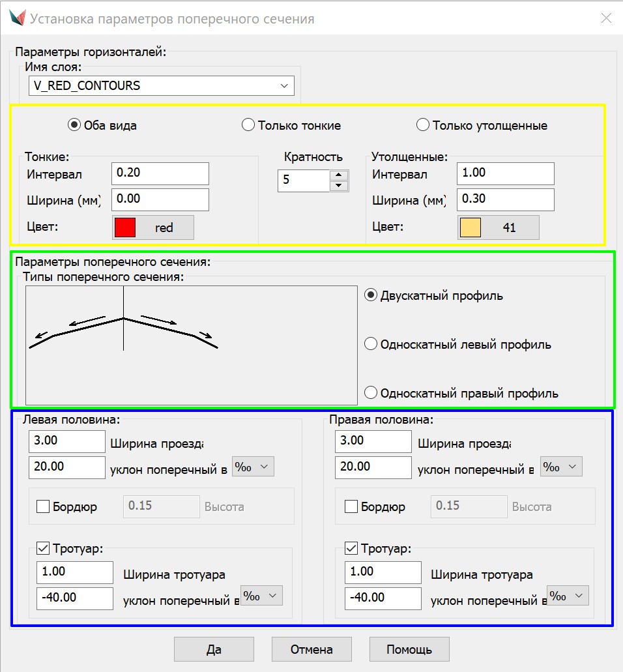Uncheck Тротуар checkbox in left half
Viewport: 623px width, 672px height.
click(x=44, y=549)
